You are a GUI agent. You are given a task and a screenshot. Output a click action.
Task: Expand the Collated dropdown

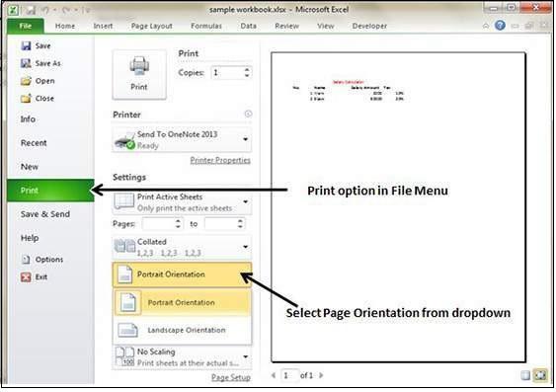click(245, 247)
